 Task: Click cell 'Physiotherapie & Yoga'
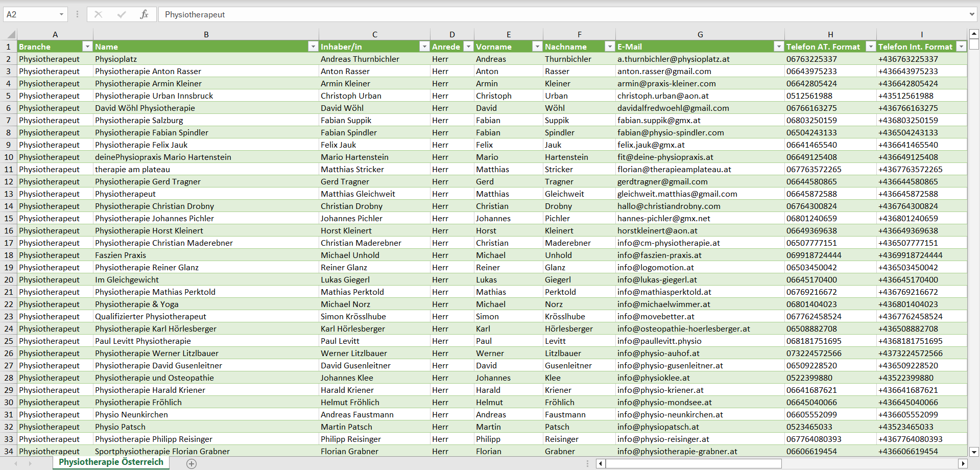click(x=206, y=304)
